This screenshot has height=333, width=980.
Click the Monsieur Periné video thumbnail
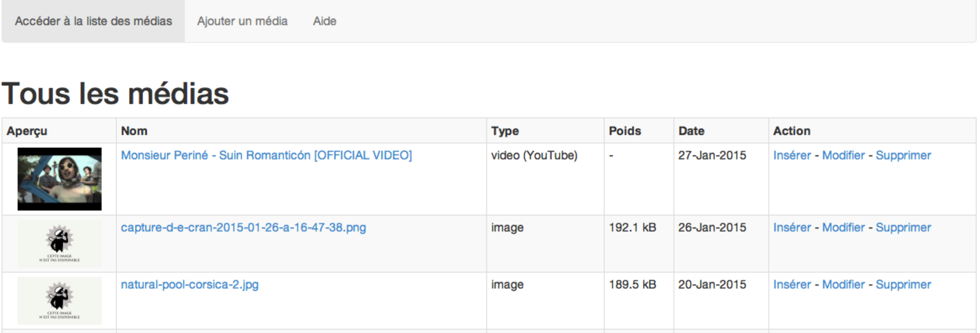59,179
